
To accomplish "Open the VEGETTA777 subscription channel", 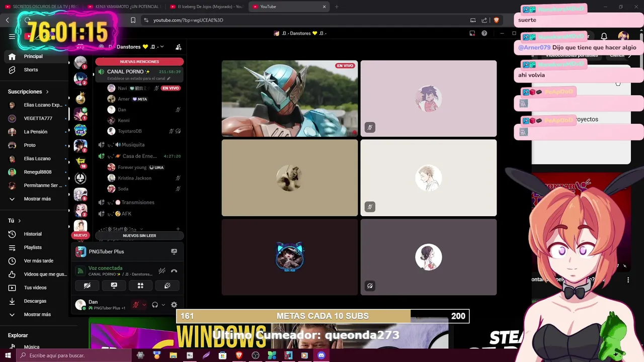I will 38,119.
